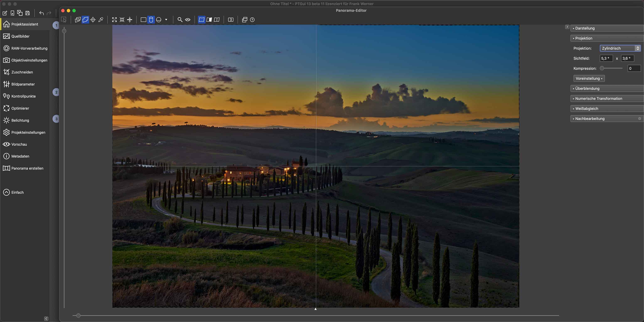Switch to rectilinear projection icon
Screen dimensions: 644x322
tap(144, 20)
